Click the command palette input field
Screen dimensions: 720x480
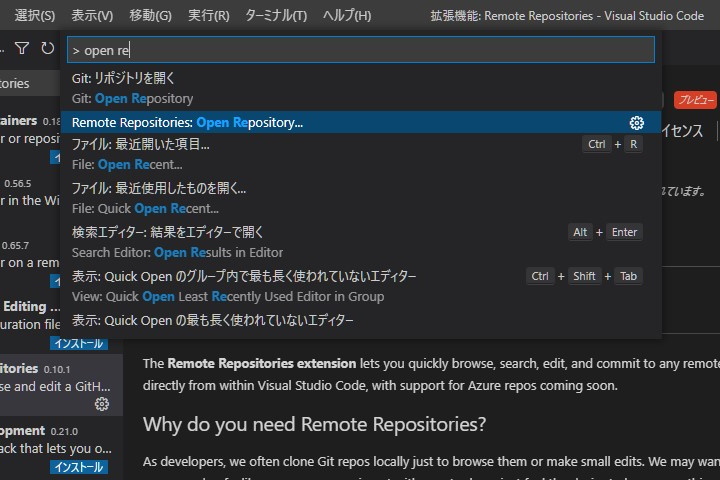[361, 50]
